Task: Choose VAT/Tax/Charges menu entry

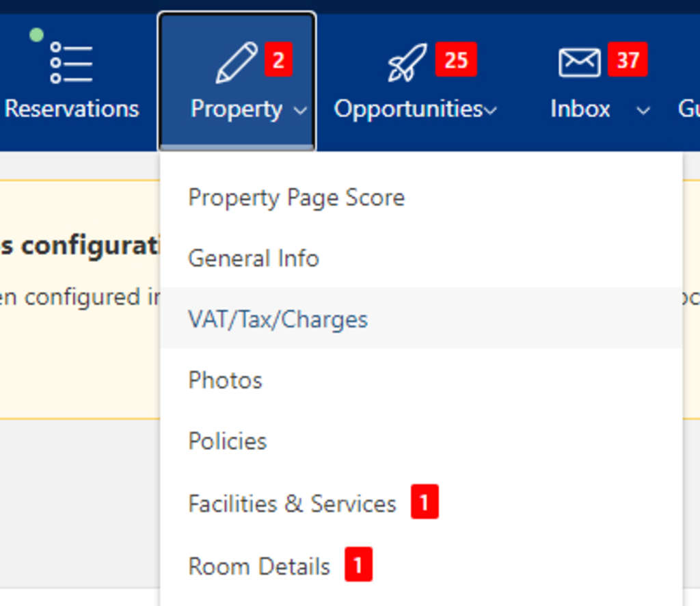Action: (278, 319)
